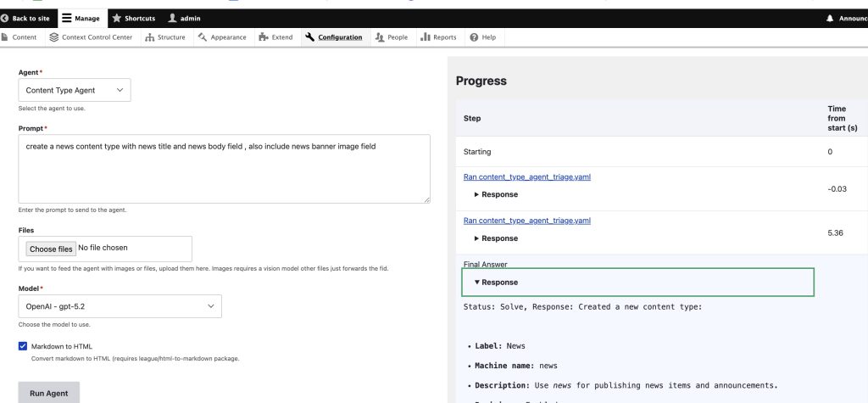The height and width of the screenshot is (403, 868).
Task: Click the Choose files button
Action: pyautogui.click(x=51, y=249)
